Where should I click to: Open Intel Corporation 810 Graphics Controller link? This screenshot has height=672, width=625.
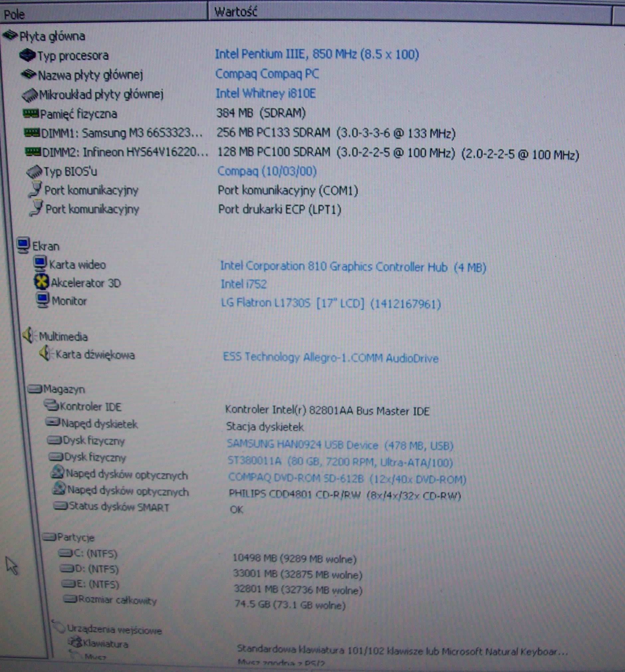click(x=353, y=267)
